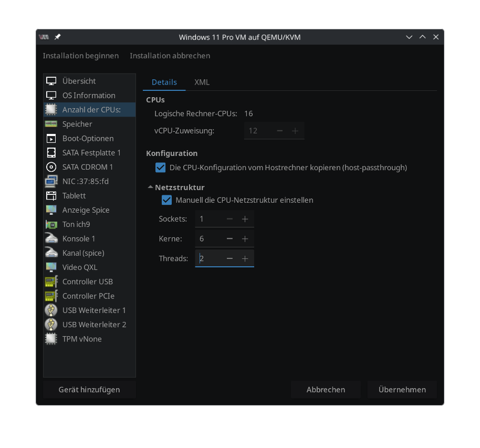Click the Übersicht monitor icon
Viewport: 480px width, 448px height.
51,81
